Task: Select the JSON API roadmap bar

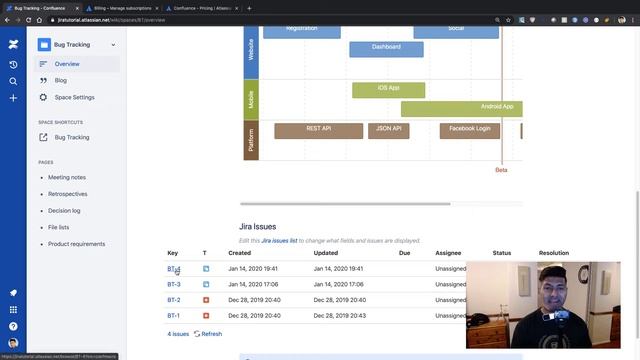Action: click(x=389, y=131)
